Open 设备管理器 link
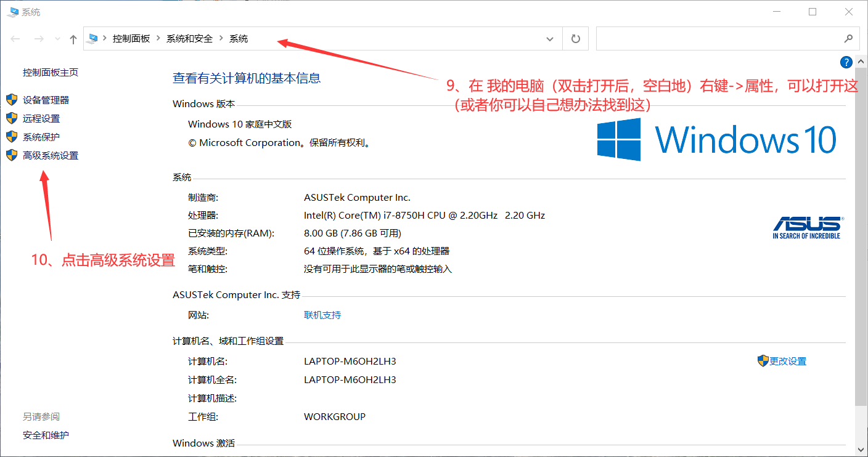 (46, 100)
